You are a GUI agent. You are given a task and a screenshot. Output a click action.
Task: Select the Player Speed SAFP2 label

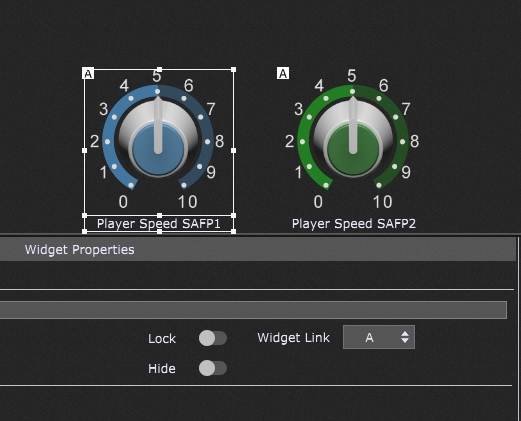tap(354, 224)
